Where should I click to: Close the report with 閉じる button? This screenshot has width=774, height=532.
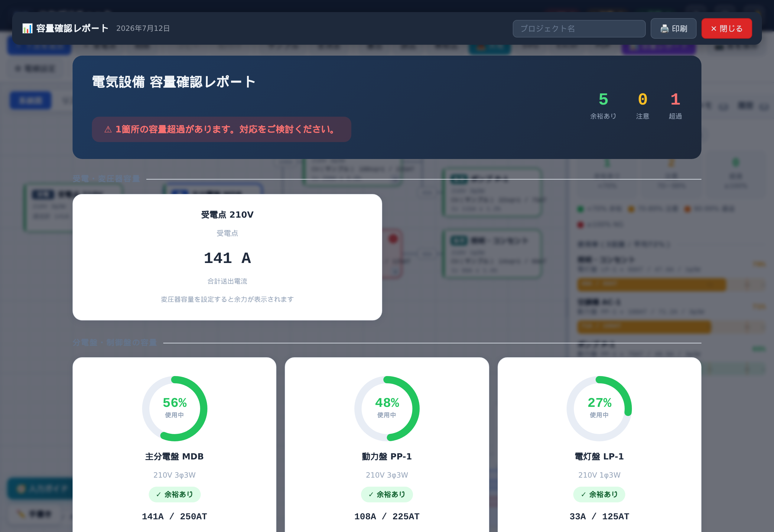726,29
